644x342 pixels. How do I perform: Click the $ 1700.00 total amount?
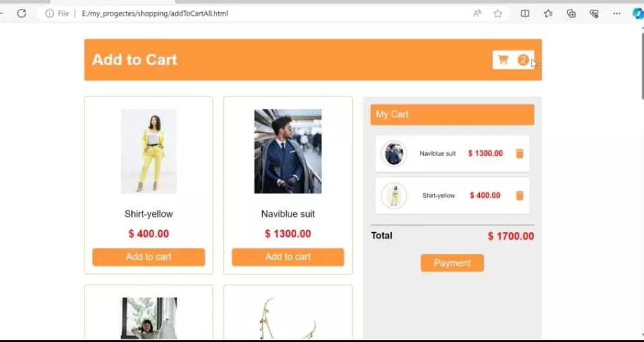click(x=511, y=236)
